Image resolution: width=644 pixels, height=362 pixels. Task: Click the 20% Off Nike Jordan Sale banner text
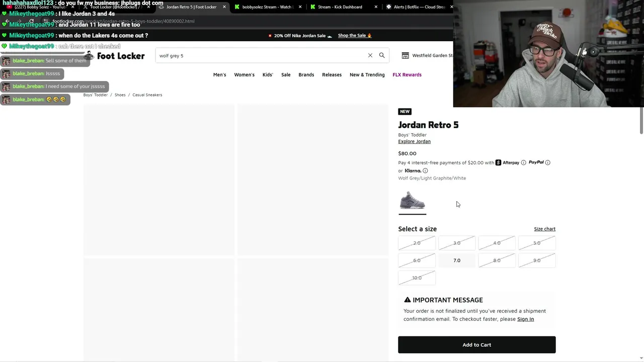pos(300,36)
